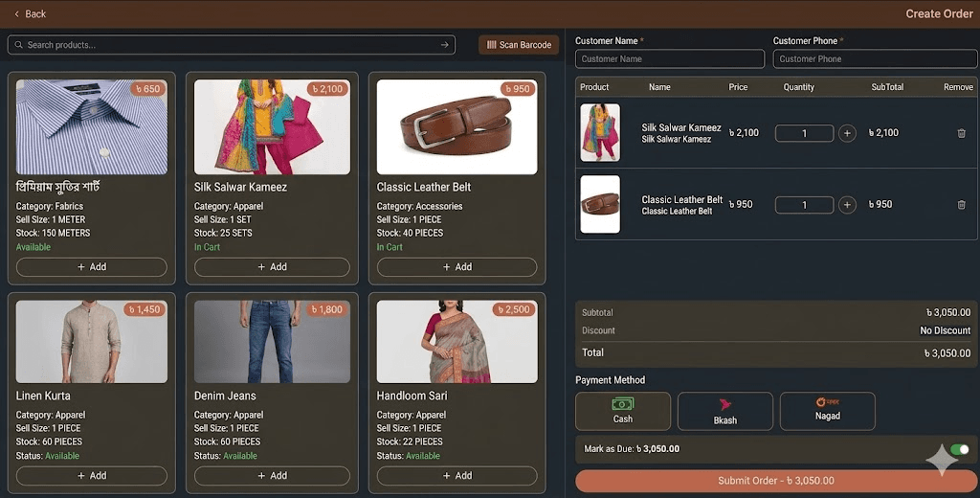Click the ৳2,500 price badge
980x498 pixels.
click(514, 309)
